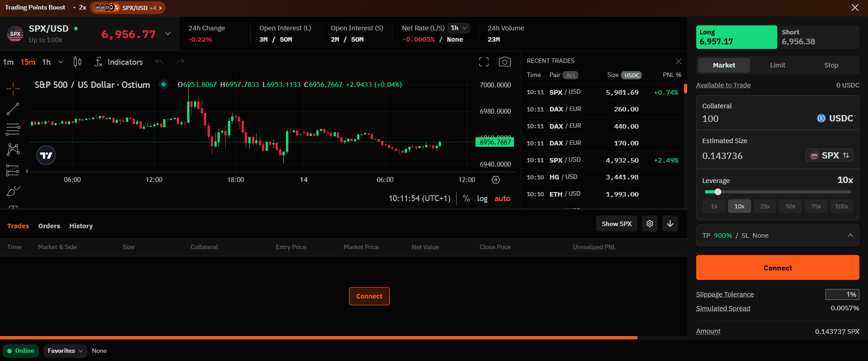Click the Slippage Tolerance input field

pos(842,294)
